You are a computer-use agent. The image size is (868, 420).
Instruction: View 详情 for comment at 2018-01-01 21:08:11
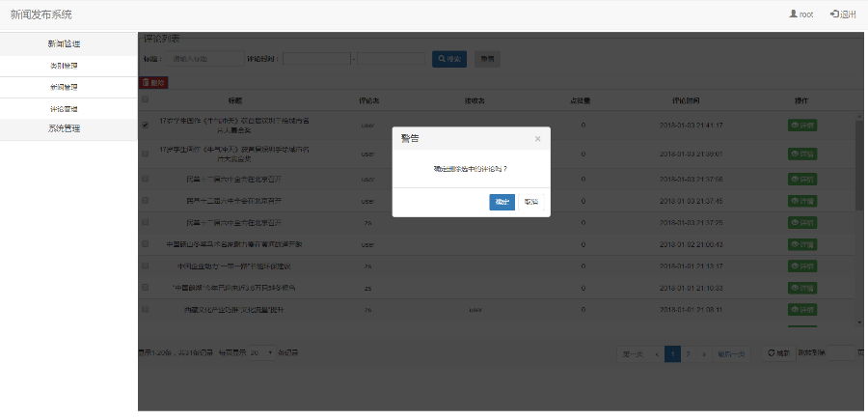point(802,310)
